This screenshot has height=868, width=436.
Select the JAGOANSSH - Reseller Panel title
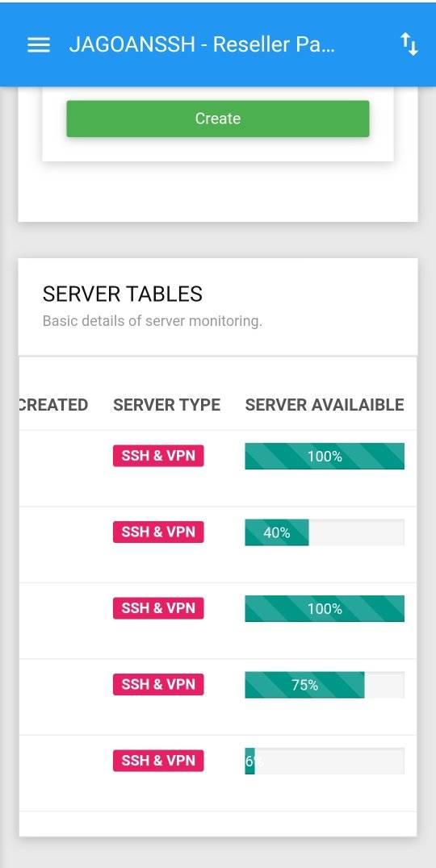202,44
